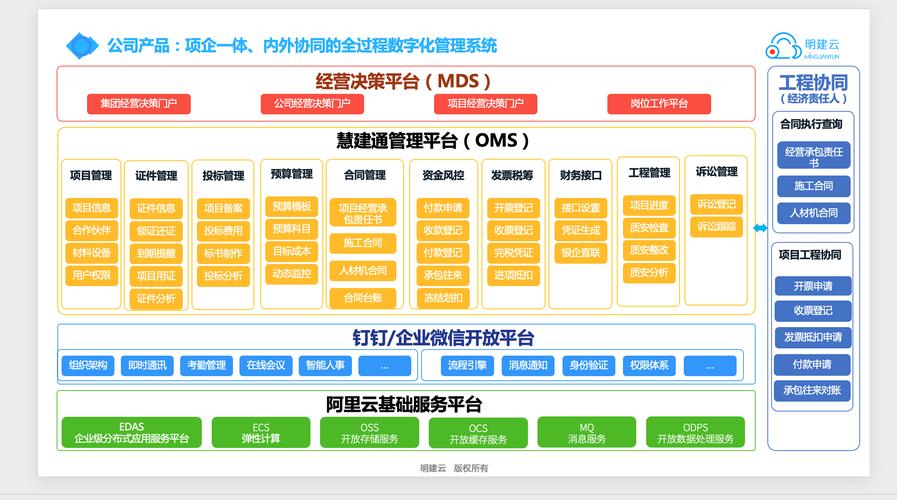Open the 集团经营决策门户 portal
This screenshot has width=897, height=500.
pos(138,104)
